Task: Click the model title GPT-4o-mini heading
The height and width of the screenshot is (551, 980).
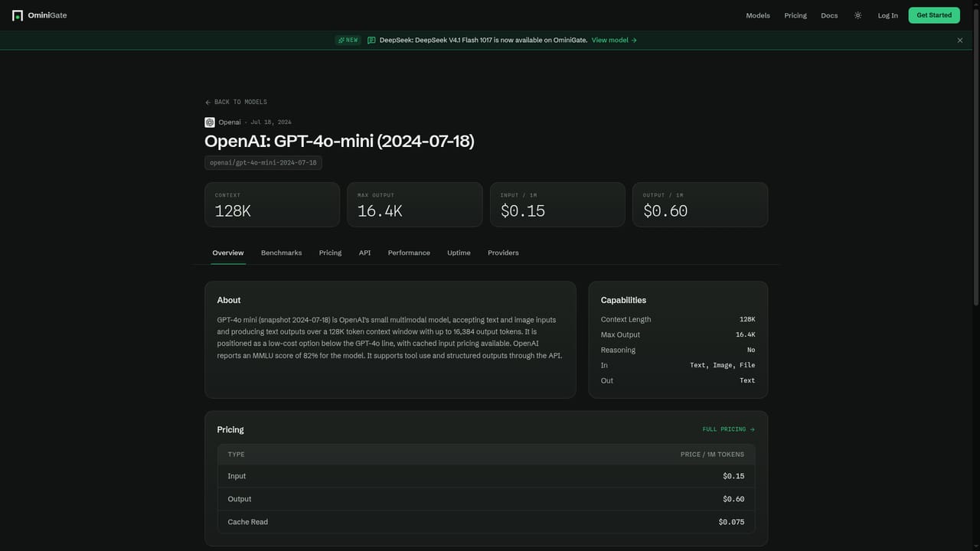Action: [x=339, y=142]
